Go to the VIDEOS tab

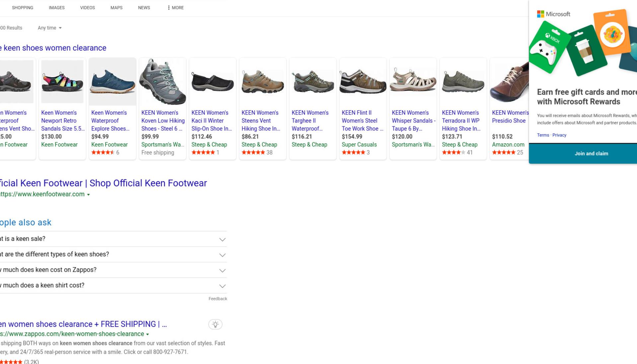coord(88,8)
